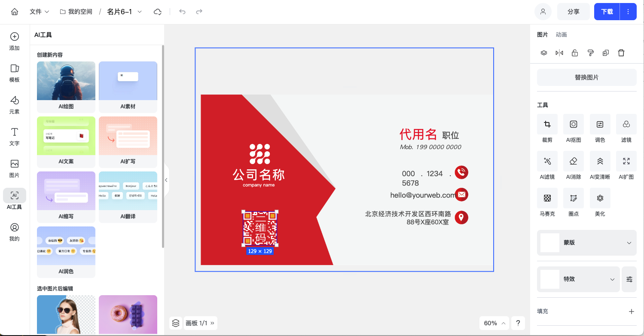644x336 pixels.
Task: Open the 元素 panel in the sidebar
Action: (14, 105)
